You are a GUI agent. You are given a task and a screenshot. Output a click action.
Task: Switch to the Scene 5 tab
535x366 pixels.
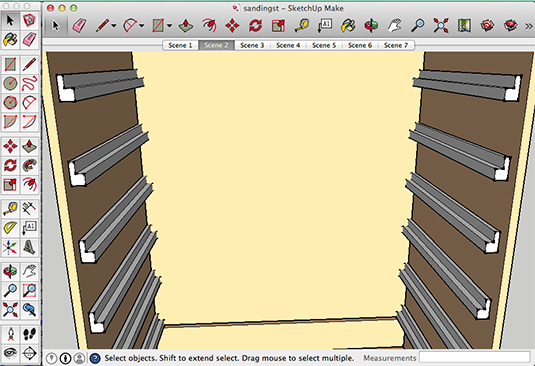tap(324, 45)
